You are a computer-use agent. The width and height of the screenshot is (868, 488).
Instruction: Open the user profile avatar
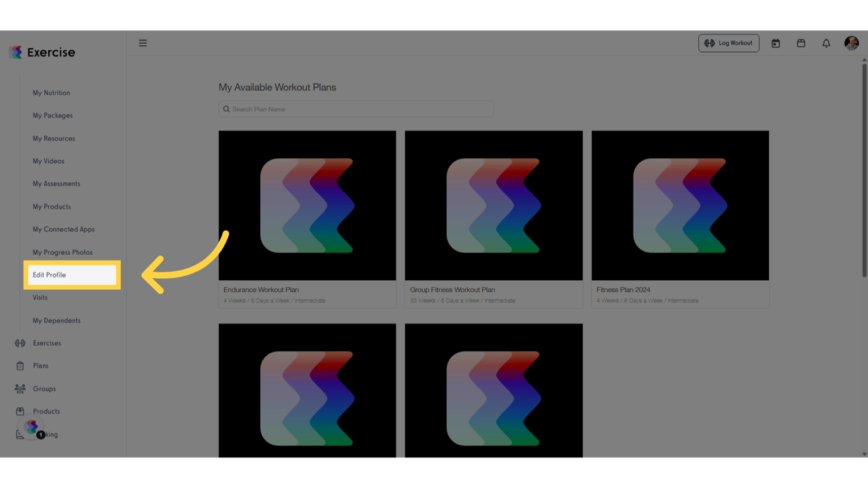point(851,43)
